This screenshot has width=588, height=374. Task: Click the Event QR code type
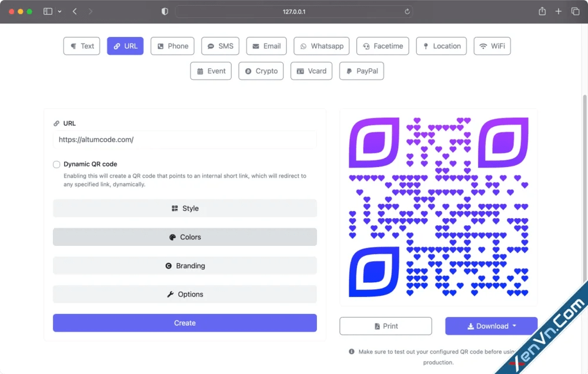211,71
